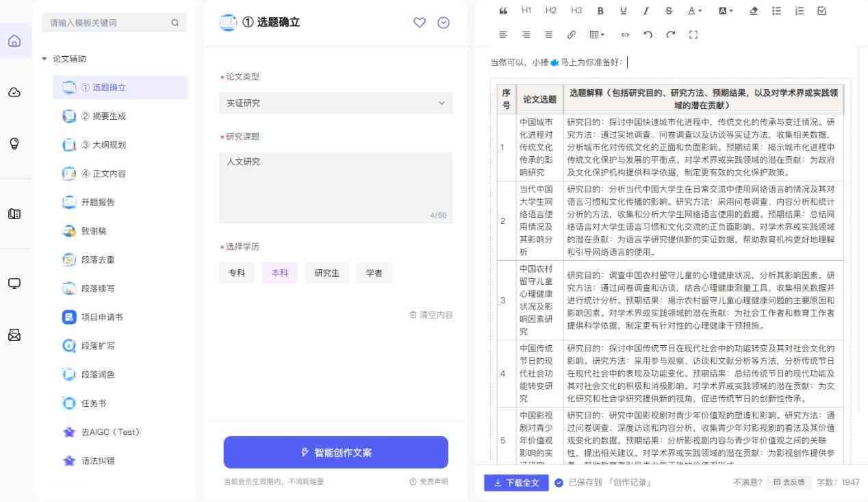The width and height of the screenshot is (868, 502).
Task: Apply H1 heading format
Action: 526,10
